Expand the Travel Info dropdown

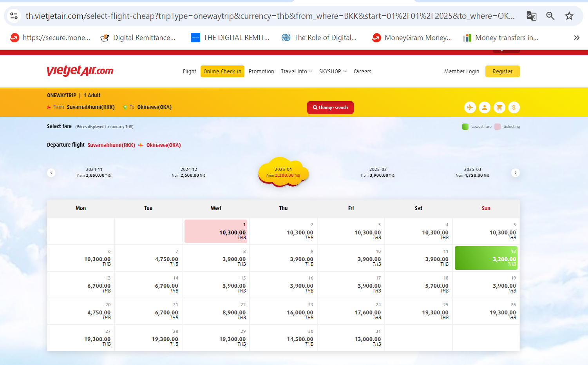(x=297, y=71)
